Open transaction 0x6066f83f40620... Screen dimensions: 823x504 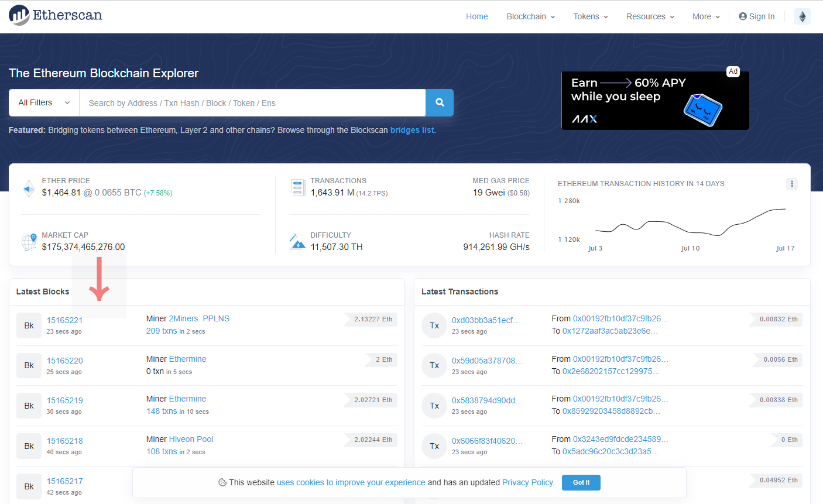[x=487, y=441]
